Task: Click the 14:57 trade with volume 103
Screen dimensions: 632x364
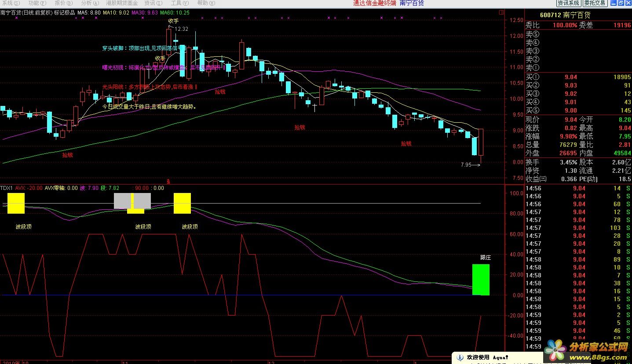Action: 578,228
